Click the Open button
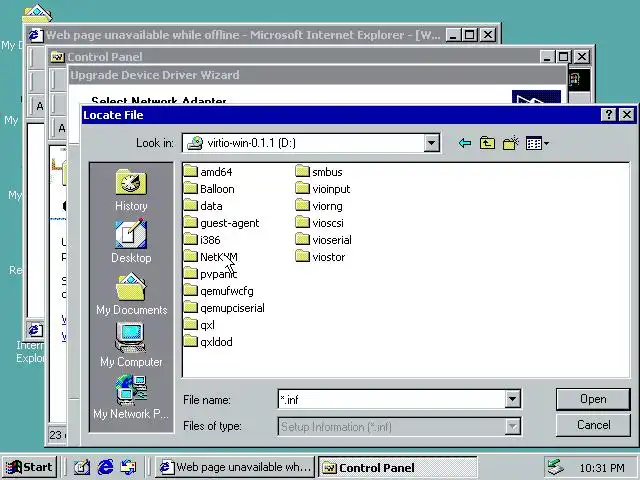The image size is (640, 480). click(x=593, y=399)
